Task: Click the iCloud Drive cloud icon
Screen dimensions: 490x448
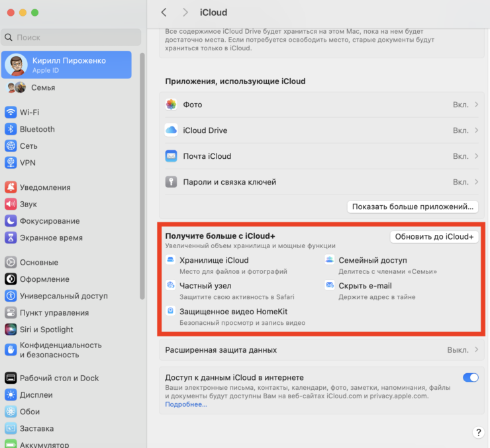Action: click(x=171, y=130)
